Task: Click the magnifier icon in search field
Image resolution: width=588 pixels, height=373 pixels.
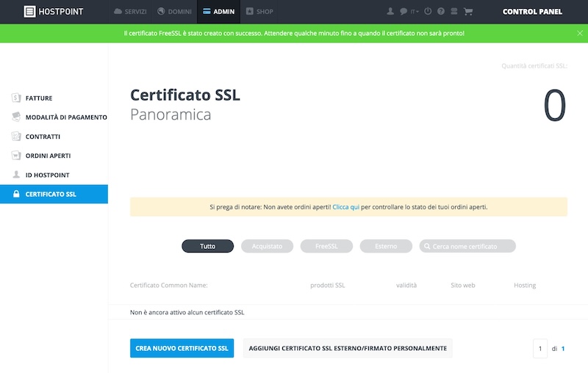Action: coord(427,246)
